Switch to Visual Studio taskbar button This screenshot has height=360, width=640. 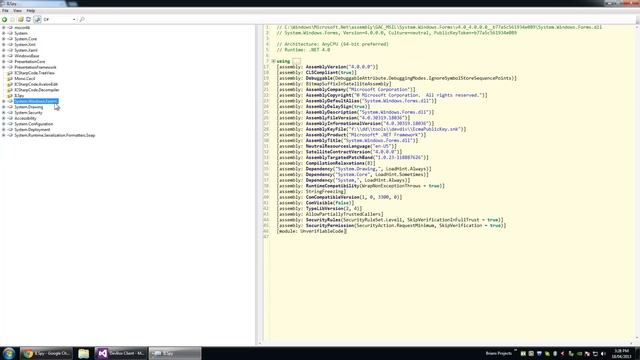(121, 353)
